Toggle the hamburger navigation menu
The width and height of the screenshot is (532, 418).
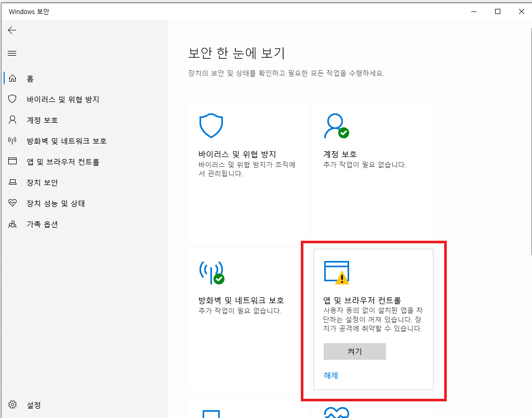click(x=12, y=54)
